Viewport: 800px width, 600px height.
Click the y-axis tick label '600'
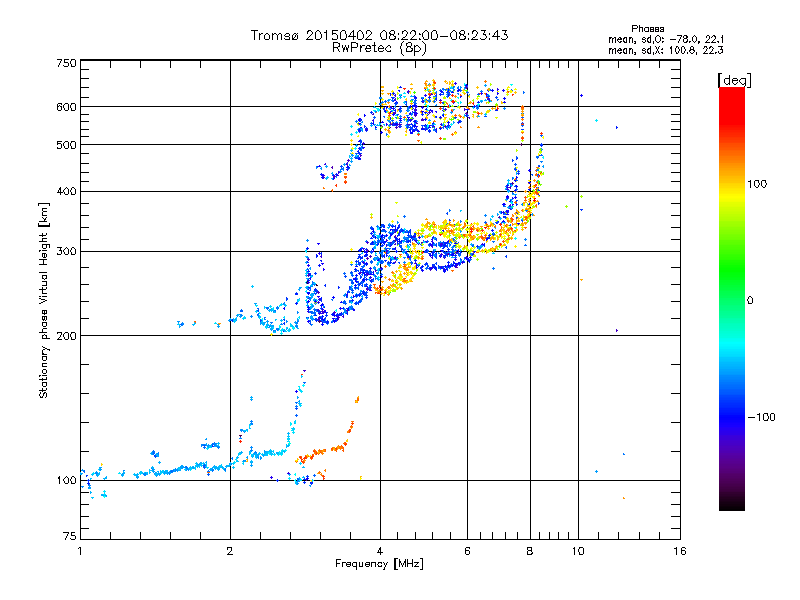click(66, 107)
